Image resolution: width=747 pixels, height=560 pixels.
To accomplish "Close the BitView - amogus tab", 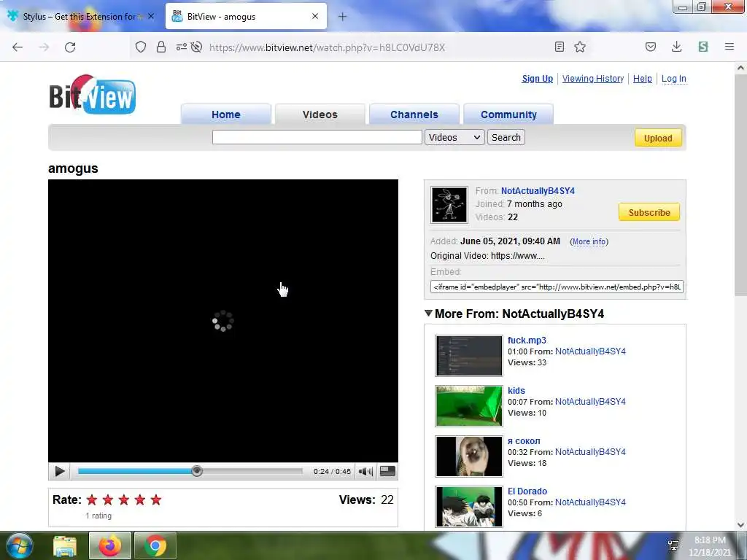I will [315, 16].
